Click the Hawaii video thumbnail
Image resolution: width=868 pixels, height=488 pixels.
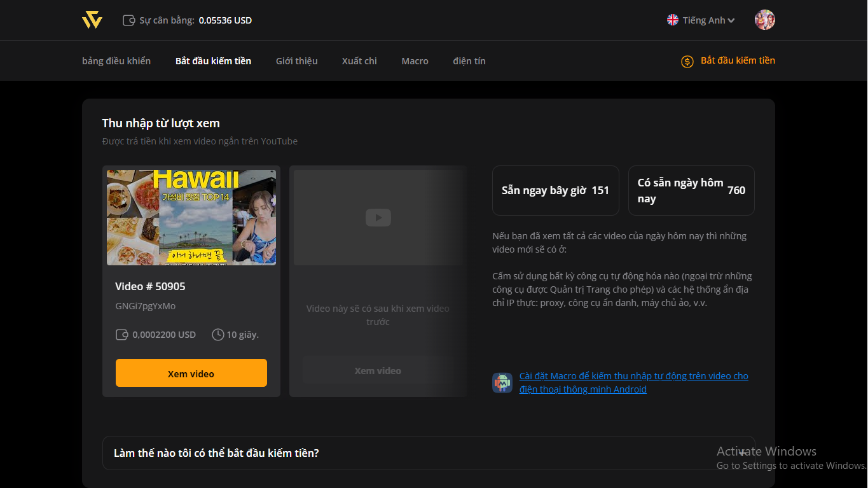click(x=191, y=217)
